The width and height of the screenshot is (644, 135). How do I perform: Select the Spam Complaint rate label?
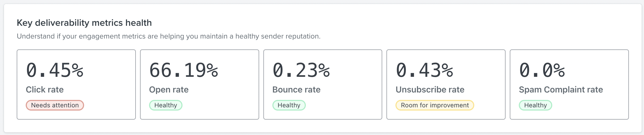tap(561, 90)
